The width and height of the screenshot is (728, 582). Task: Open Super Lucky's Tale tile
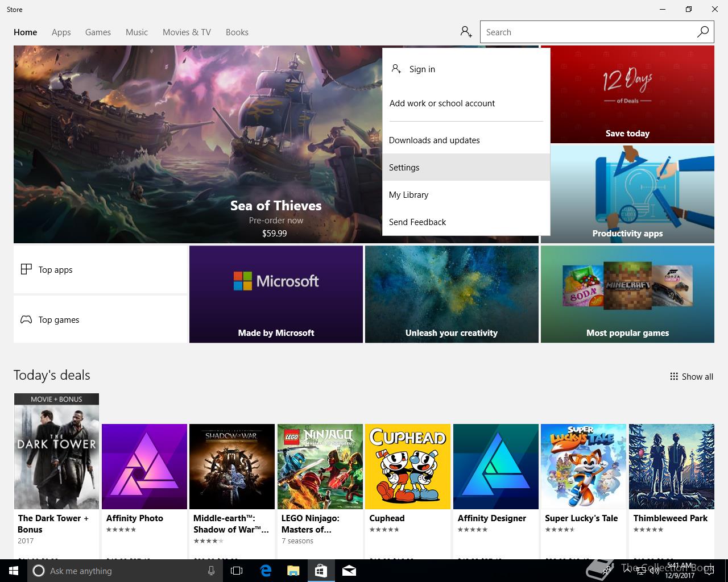pos(584,491)
